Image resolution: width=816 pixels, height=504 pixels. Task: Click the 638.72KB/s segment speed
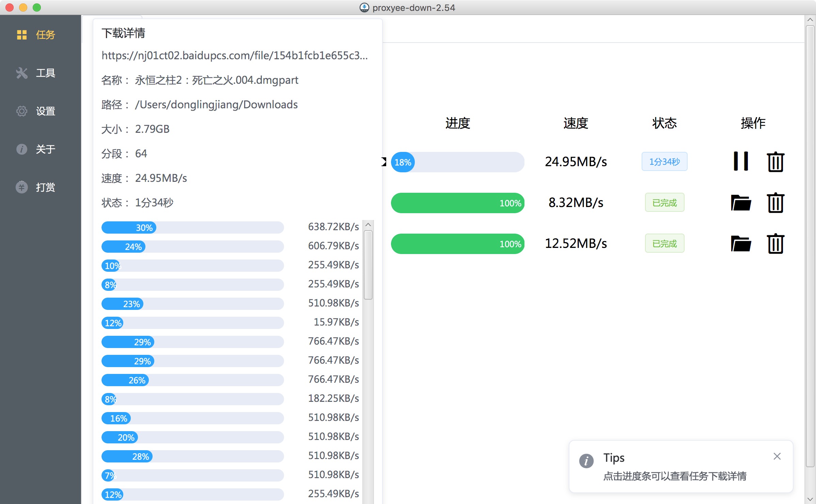pyautogui.click(x=333, y=226)
